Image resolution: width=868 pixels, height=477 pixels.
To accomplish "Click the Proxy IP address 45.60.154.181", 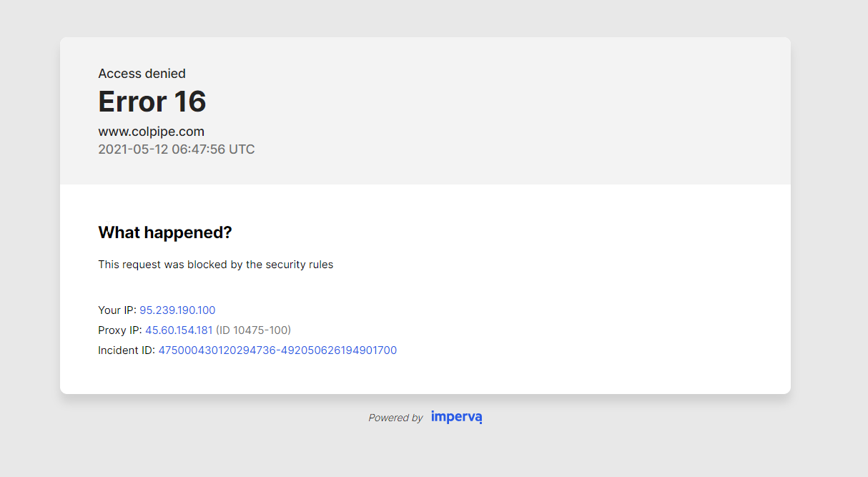I will tap(179, 330).
